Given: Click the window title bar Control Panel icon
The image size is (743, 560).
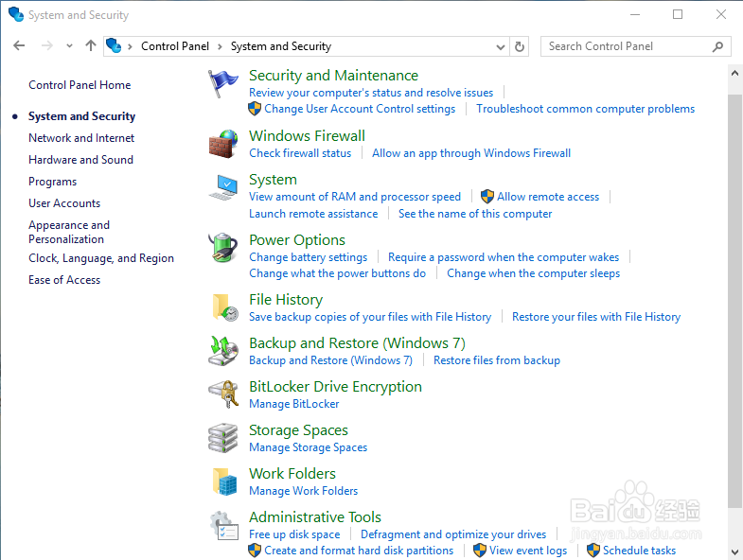Looking at the screenshot, I should pyautogui.click(x=16, y=14).
